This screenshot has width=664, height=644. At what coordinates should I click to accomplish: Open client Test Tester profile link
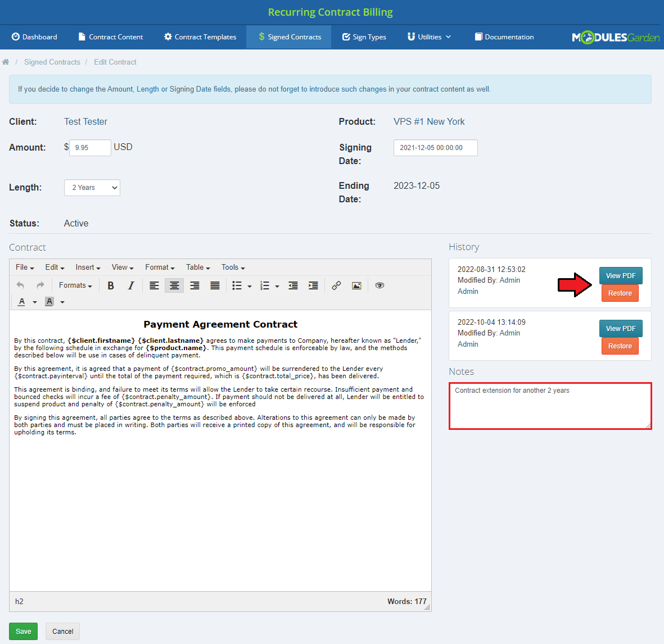[x=85, y=122]
